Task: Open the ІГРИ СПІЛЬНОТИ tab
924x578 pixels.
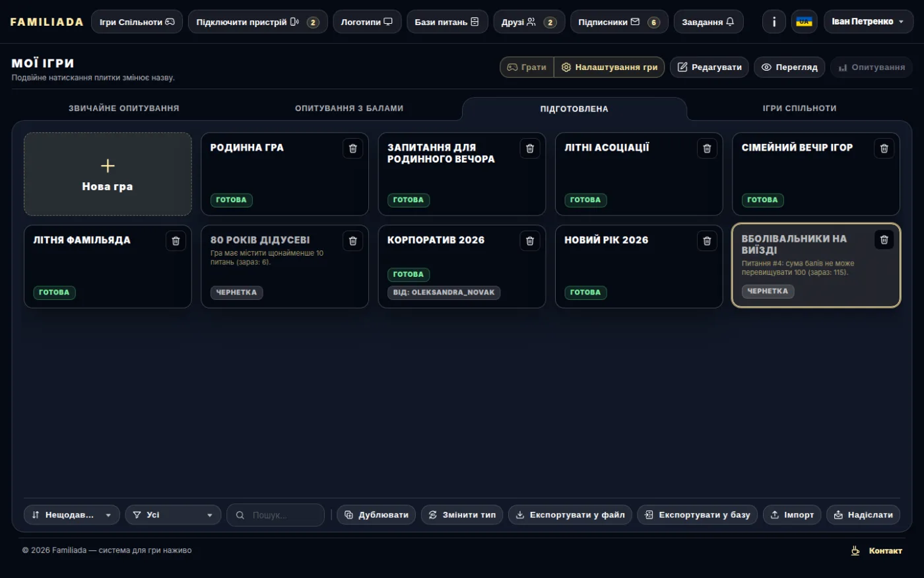Action: (x=800, y=108)
